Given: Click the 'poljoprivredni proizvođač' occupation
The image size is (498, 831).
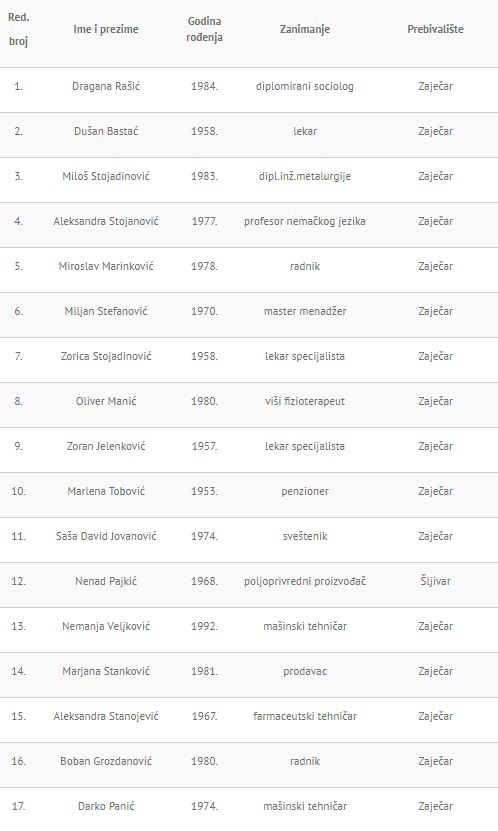Looking at the screenshot, I should coord(305,581).
